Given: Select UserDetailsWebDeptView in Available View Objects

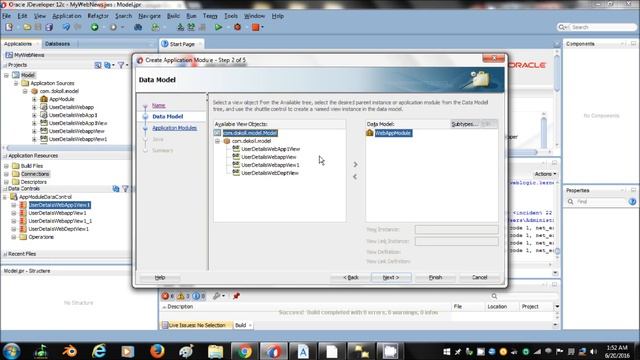Looking at the screenshot, I should [270, 173].
